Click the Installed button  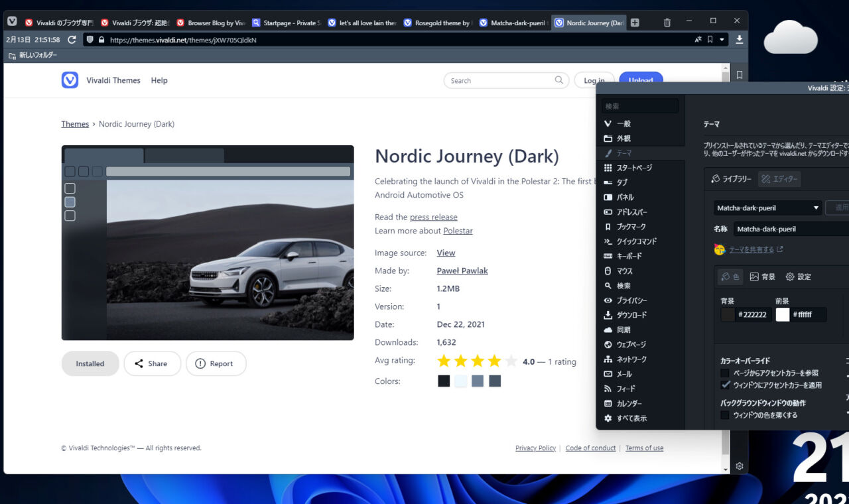pos(90,363)
